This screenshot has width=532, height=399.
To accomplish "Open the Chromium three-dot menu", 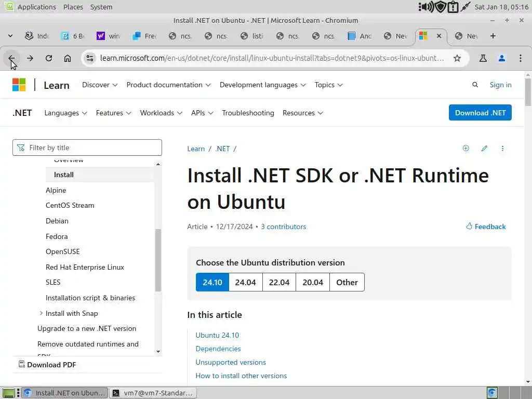I will [521, 58].
